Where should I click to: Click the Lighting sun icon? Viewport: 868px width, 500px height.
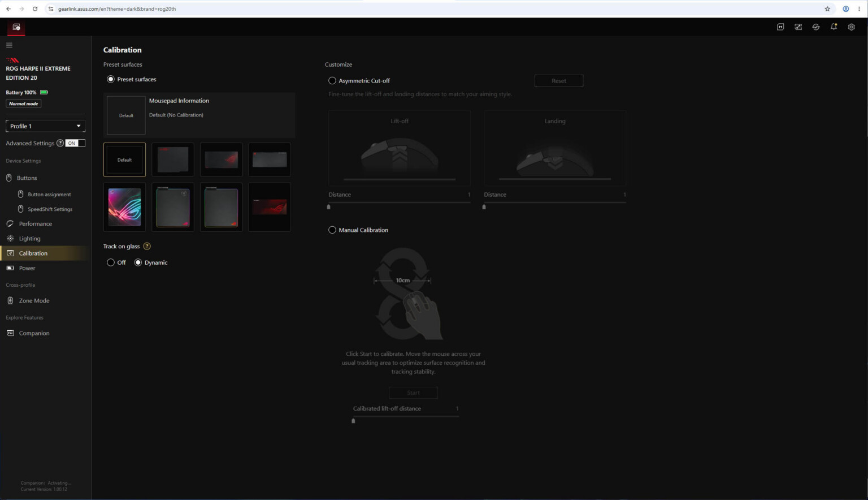pyautogui.click(x=10, y=238)
